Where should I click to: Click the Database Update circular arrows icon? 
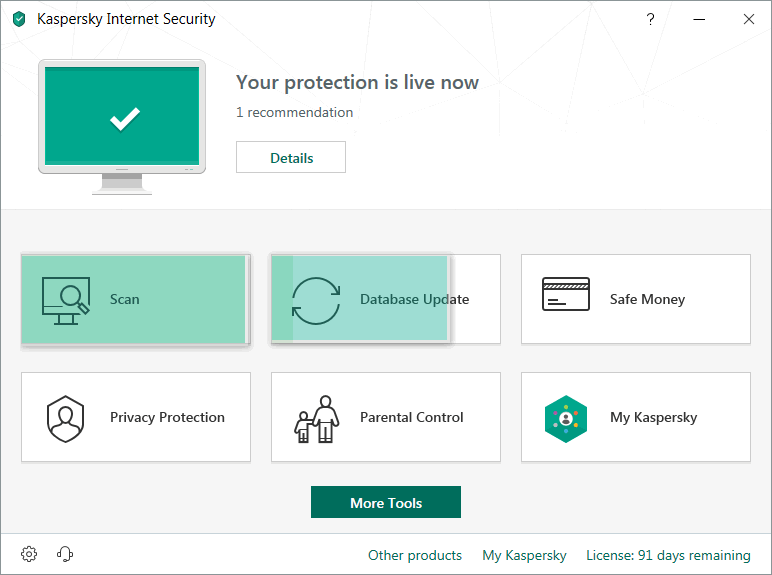(x=316, y=301)
